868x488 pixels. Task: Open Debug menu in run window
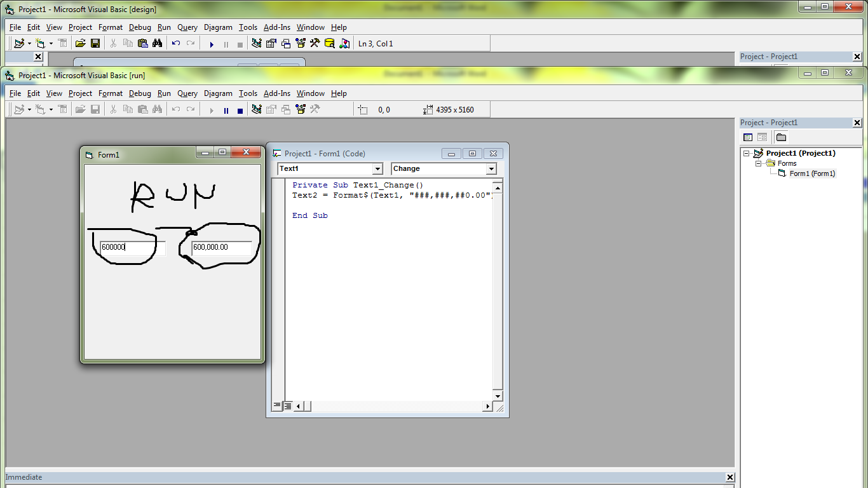(x=140, y=93)
